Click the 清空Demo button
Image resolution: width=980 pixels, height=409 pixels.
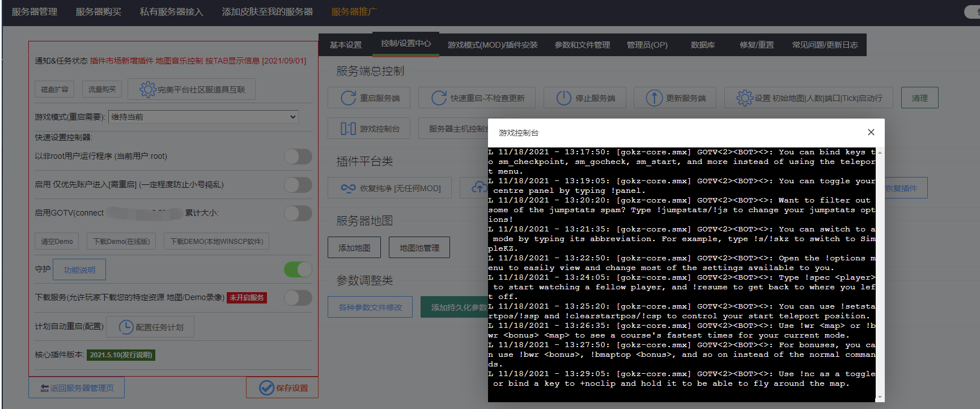point(57,242)
